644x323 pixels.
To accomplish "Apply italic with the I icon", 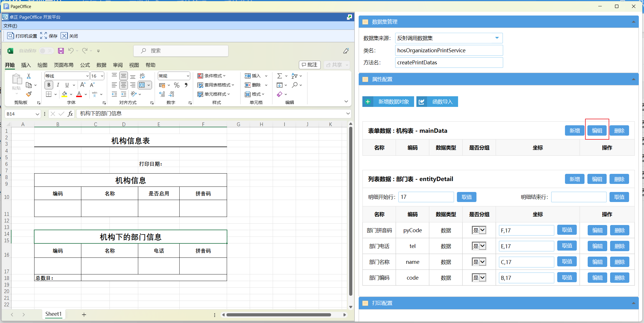I will tap(58, 85).
